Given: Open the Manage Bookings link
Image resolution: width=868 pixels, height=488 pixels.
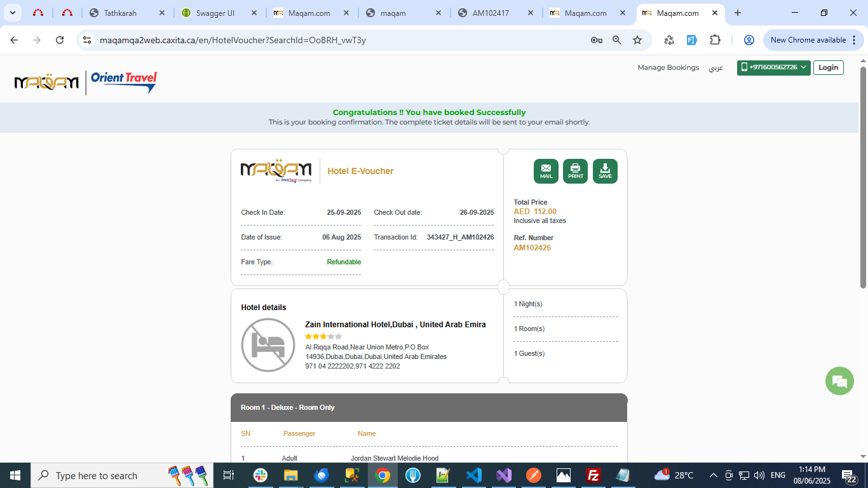Looking at the screenshot, I should [668, 67].
